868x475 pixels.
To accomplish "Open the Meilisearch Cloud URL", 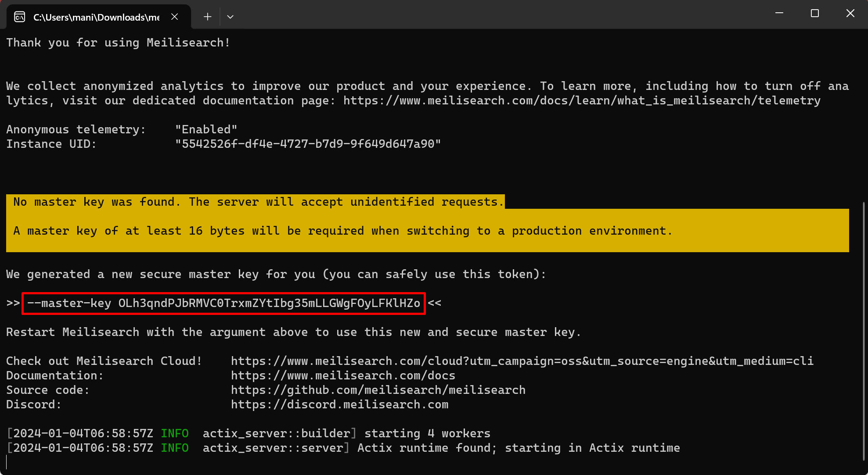I will [x=522, y=361].
